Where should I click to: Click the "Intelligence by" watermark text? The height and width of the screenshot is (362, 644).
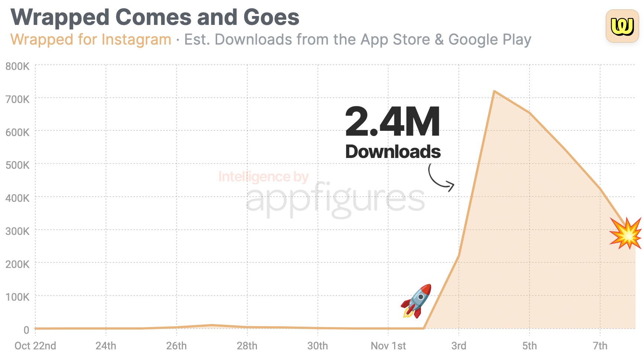[x=263, y=177]
